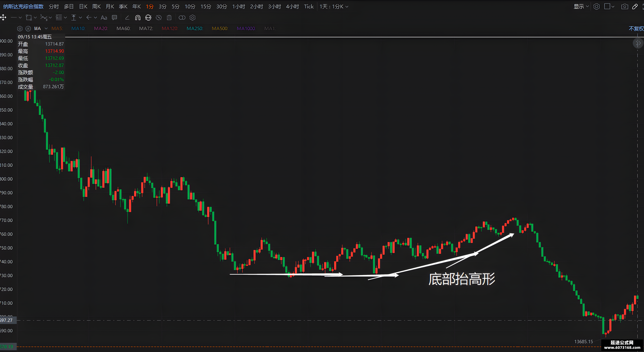Select the move crosshair tool
The image size is (644, 352).
[x=3, y=18]
